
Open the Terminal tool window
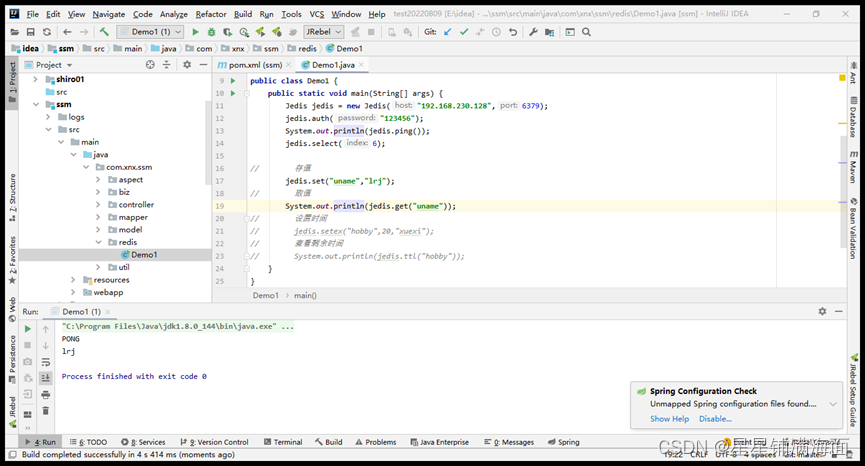point(287,442)
